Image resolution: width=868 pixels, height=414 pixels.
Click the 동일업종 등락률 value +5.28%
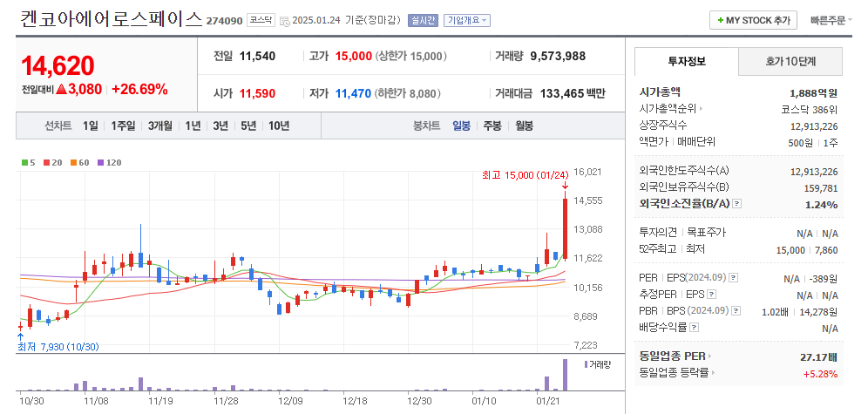tap(820, 374)
